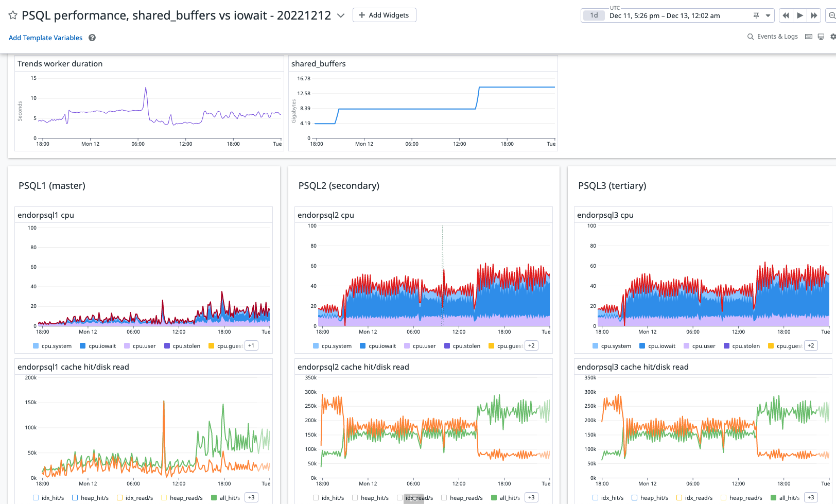Open keyboard shortcuts icon
Screen dimensions: 836x504
pyautogui.click(x=809, y=37)
